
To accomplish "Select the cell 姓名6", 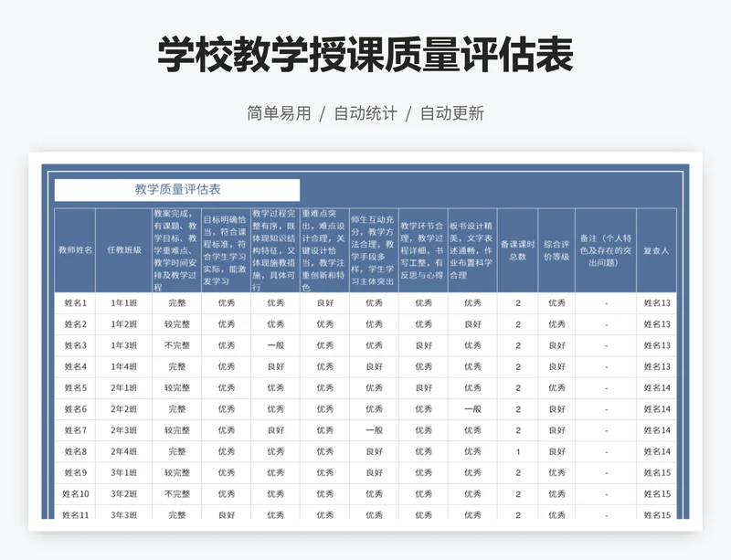I will pyautogui.click(x=75, y=409).
